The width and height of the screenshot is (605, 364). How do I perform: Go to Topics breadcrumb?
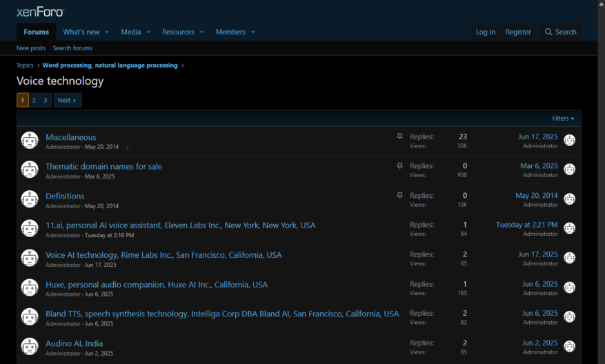[25, 65]
